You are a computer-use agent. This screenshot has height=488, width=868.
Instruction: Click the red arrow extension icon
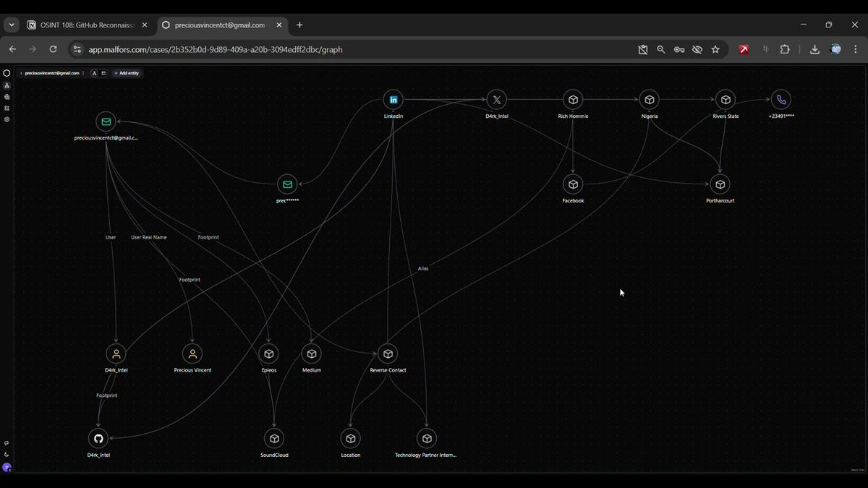tap(744, 49)
